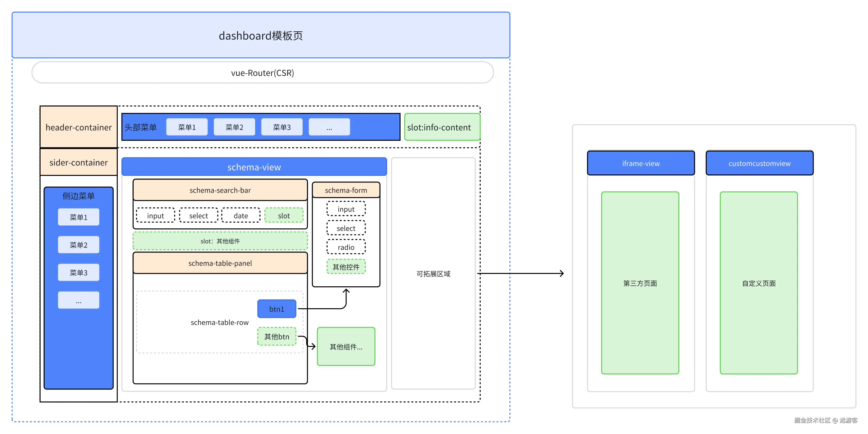The width and height of the screenshot is (868, 434).
Task: Click the 其他控件 green box in schema-form
Action: tap(346, 267)
